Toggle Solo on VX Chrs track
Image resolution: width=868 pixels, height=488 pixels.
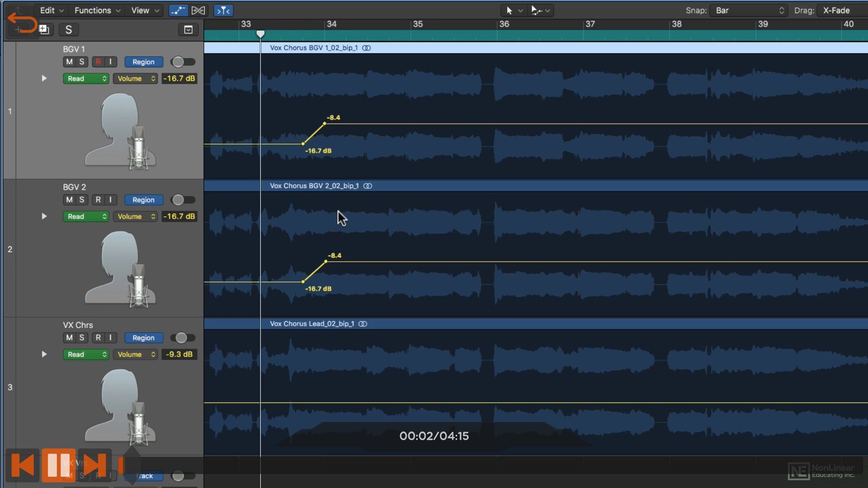tap(82, 338)
